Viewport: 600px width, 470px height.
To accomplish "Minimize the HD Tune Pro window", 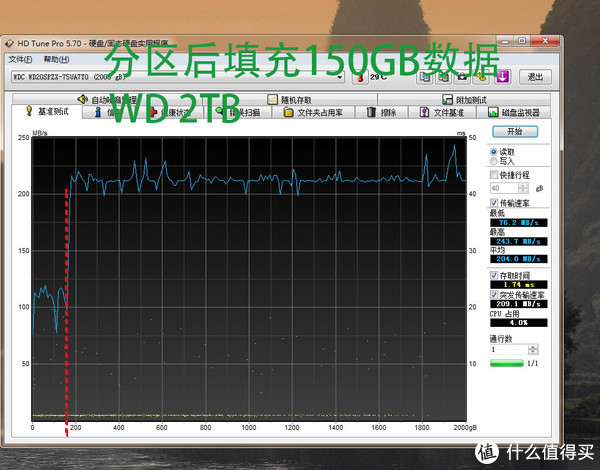I will coord(505,41).
